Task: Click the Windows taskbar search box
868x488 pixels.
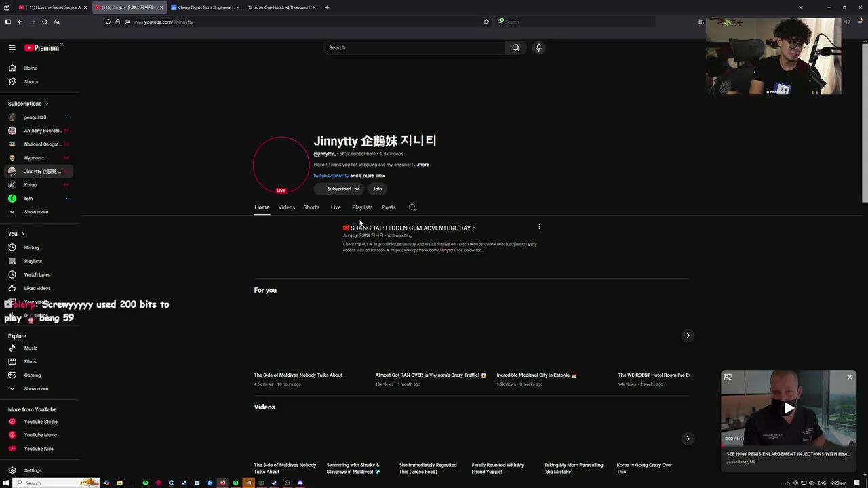Action: point(57,483)
